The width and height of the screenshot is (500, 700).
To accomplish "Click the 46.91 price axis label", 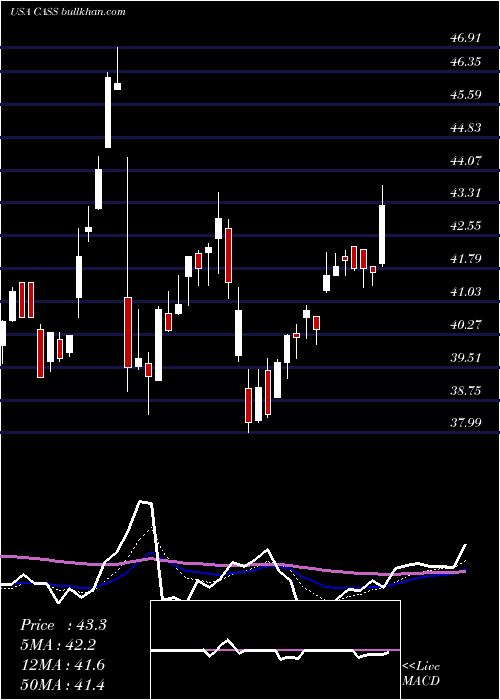I will tap(466, 38).
